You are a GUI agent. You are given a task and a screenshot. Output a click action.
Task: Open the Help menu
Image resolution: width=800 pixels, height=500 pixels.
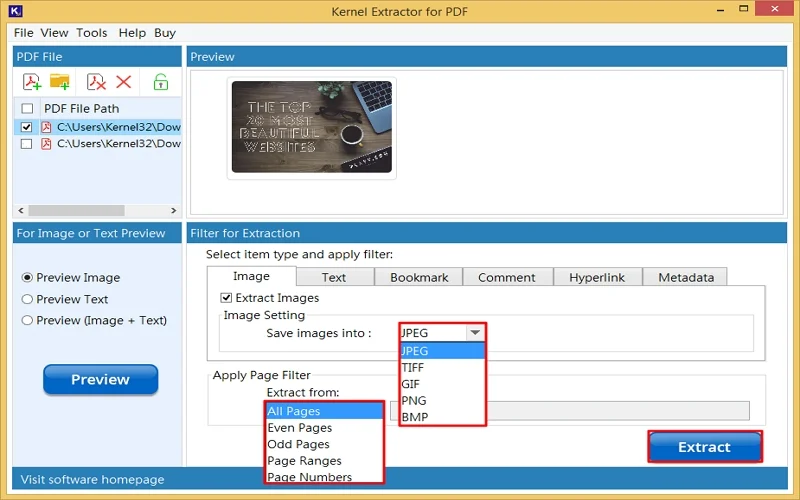(132, 33)
